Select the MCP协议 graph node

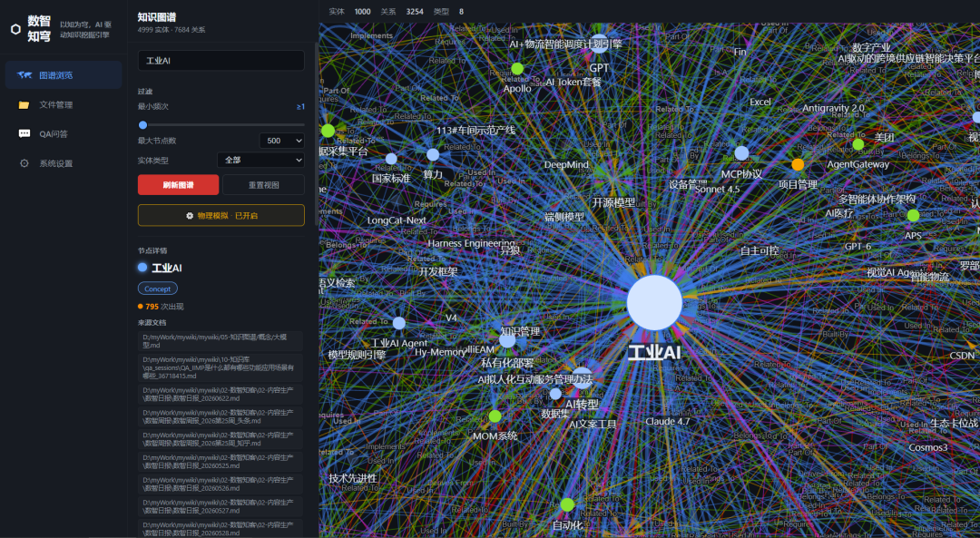[x=741, y=153]
